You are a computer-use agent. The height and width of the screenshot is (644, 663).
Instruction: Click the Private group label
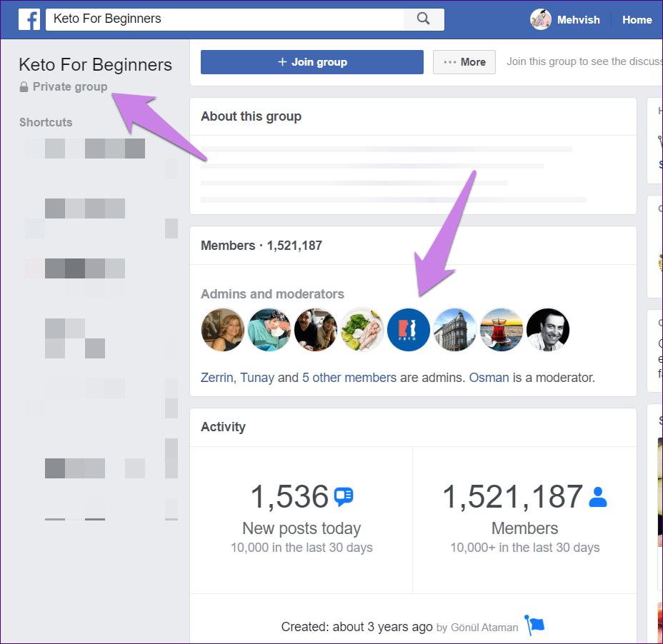click(70, 86)
